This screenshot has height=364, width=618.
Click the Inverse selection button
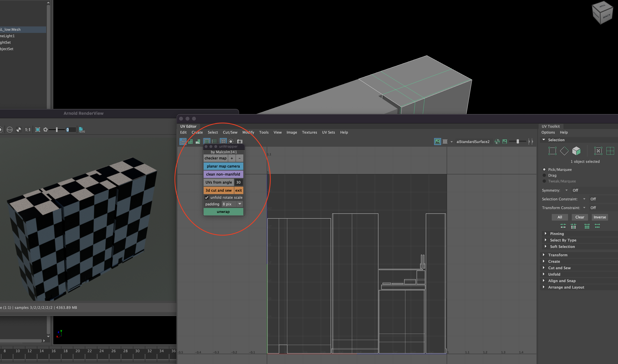pos(600,217)
